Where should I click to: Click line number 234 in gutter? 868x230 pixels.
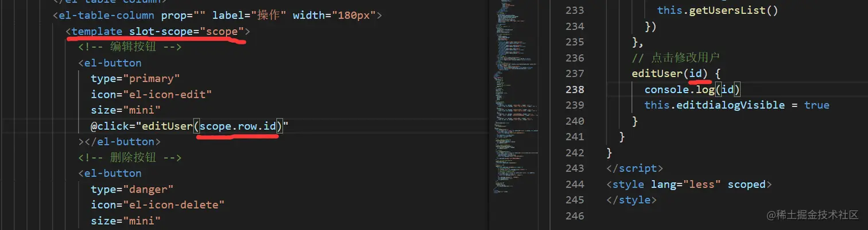click(575, 26)
